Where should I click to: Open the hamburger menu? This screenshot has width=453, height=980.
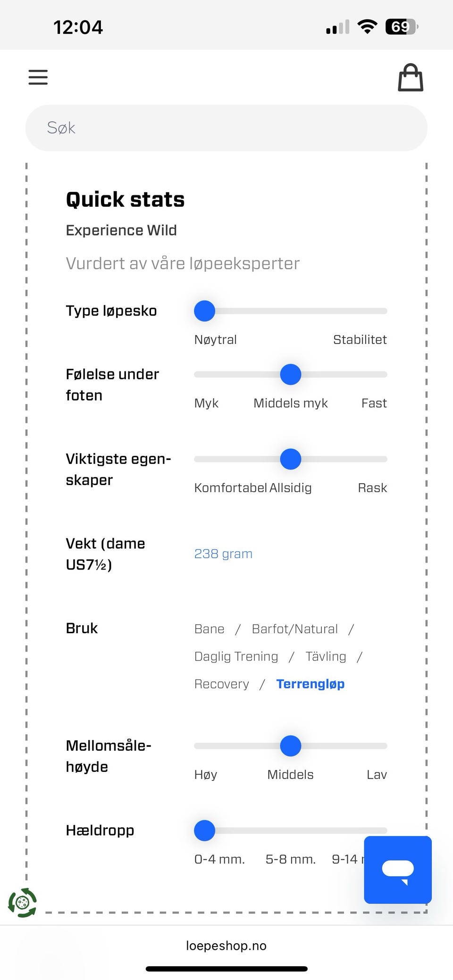click(38, 77)
